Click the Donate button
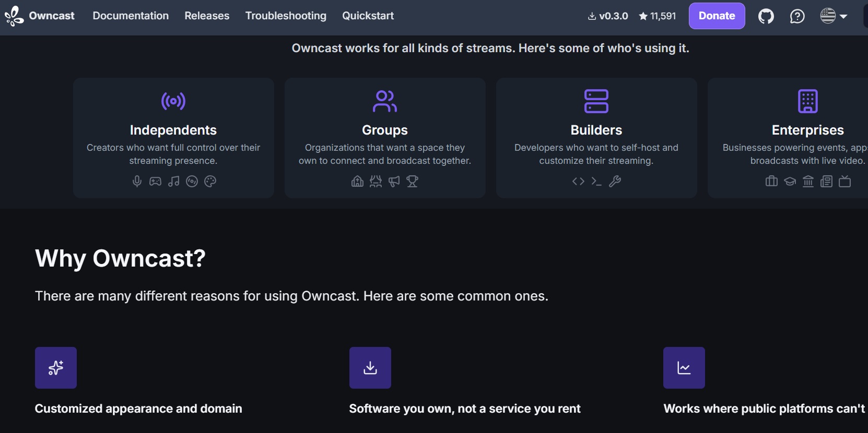Viewport: 868px width, 433px height. 717,16
